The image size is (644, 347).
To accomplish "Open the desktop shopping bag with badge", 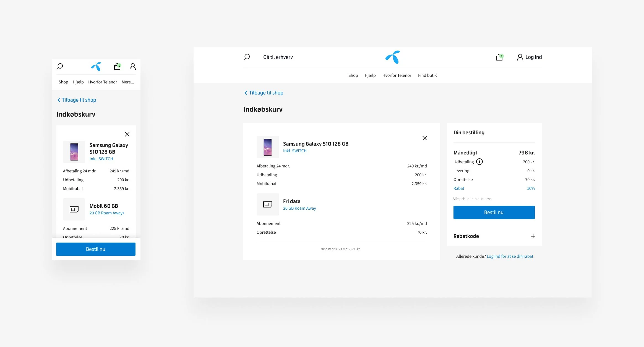I will coord(500,57).
